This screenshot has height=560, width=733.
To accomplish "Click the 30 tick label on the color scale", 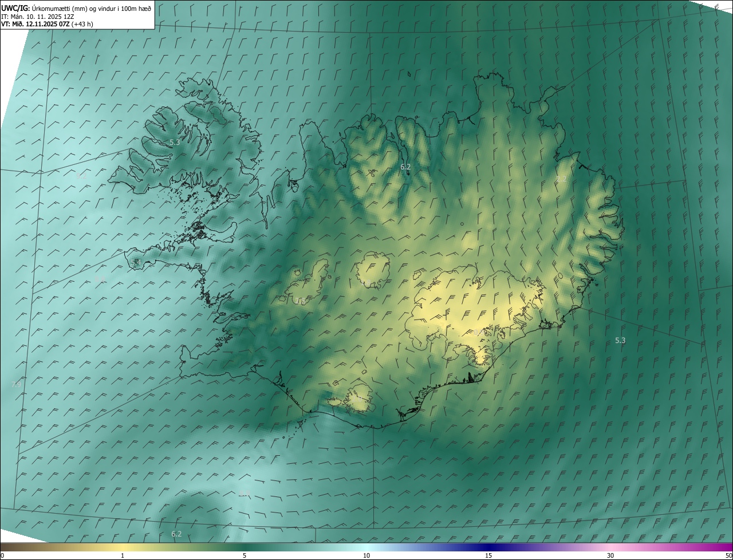I will (610, 555).
